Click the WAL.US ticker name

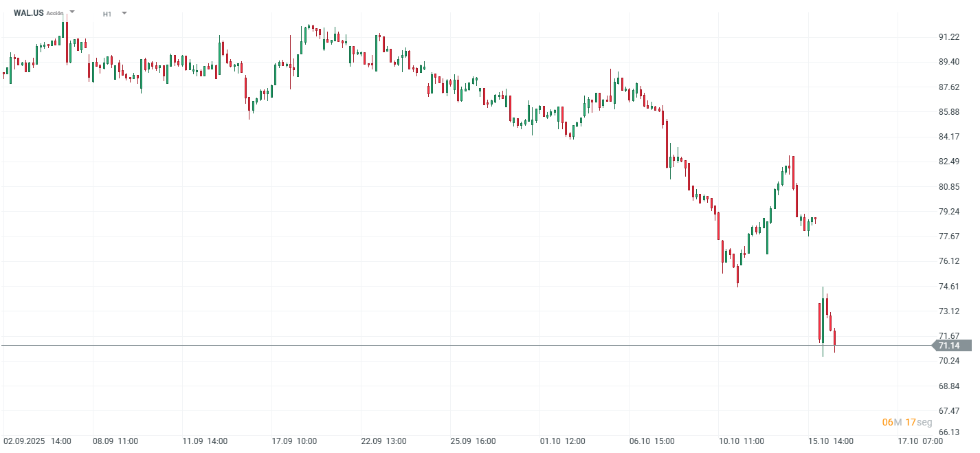pyautogui.click(x=28, y=13)
